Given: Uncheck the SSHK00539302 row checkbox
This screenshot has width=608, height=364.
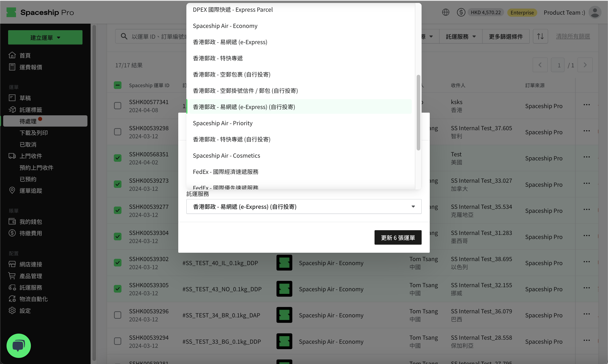Looking at the screenshot, I should tap(118, 263).
